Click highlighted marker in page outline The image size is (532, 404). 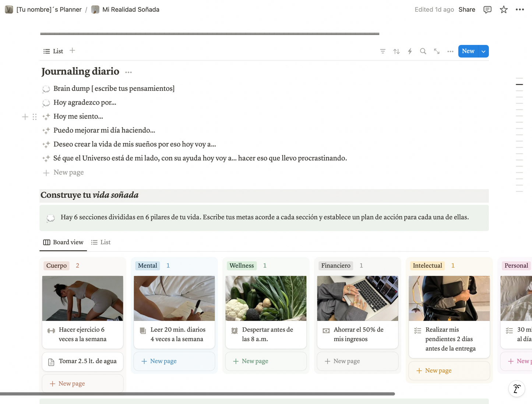[x=519, y=84]
